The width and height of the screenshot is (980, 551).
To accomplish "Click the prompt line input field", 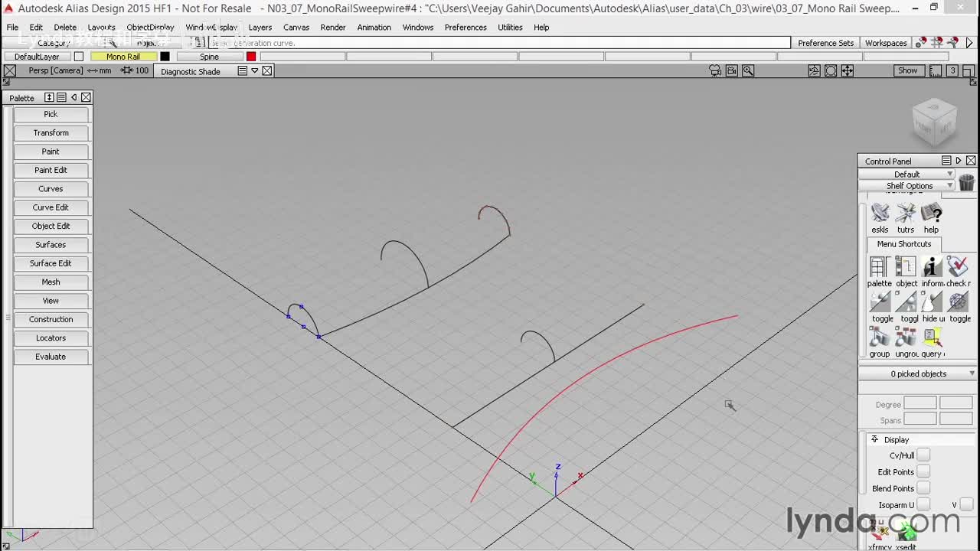I will (x=499, y=43).
